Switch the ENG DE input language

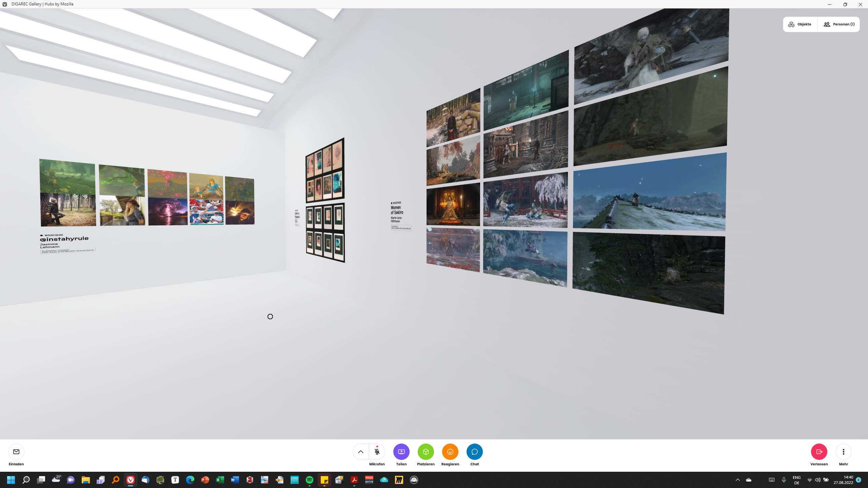click(797, 480)
